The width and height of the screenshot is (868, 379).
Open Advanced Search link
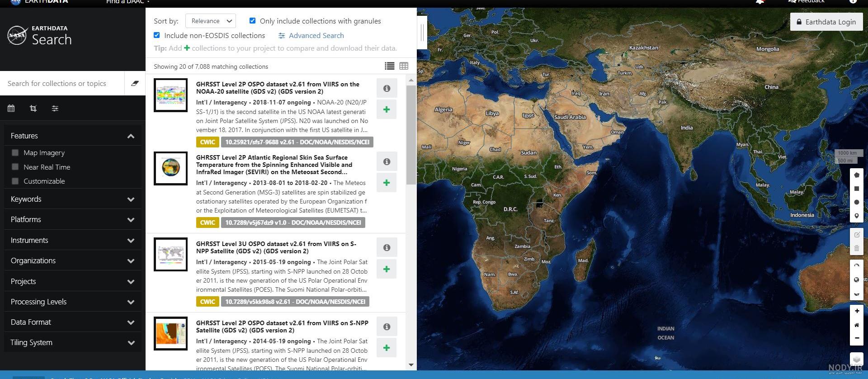click(311, 35)
